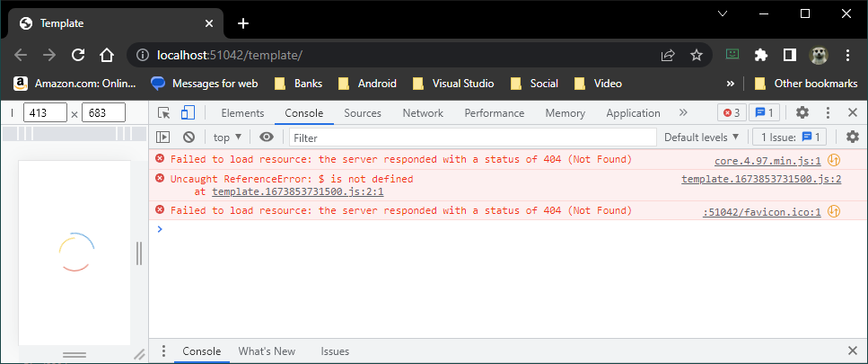Expand the top JavaScript context dropdown

pyautogui.click(x=225, y=138)
